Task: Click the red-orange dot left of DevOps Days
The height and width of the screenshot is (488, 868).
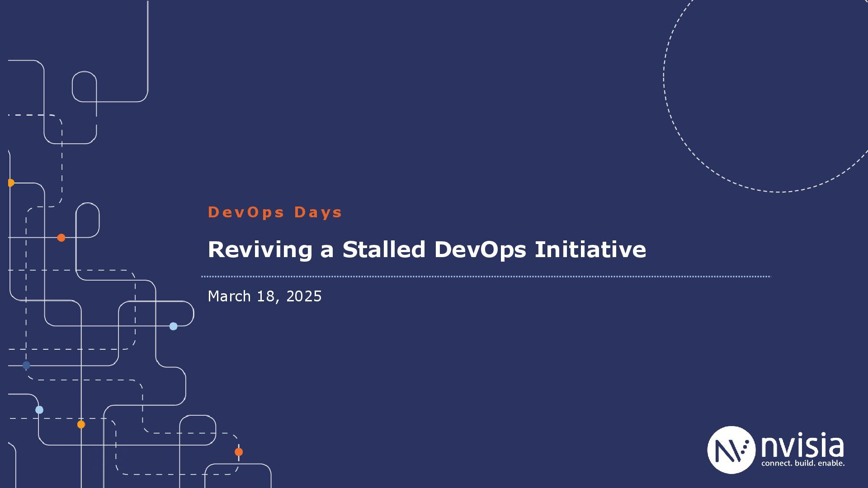Action: [x=61, y=238]
